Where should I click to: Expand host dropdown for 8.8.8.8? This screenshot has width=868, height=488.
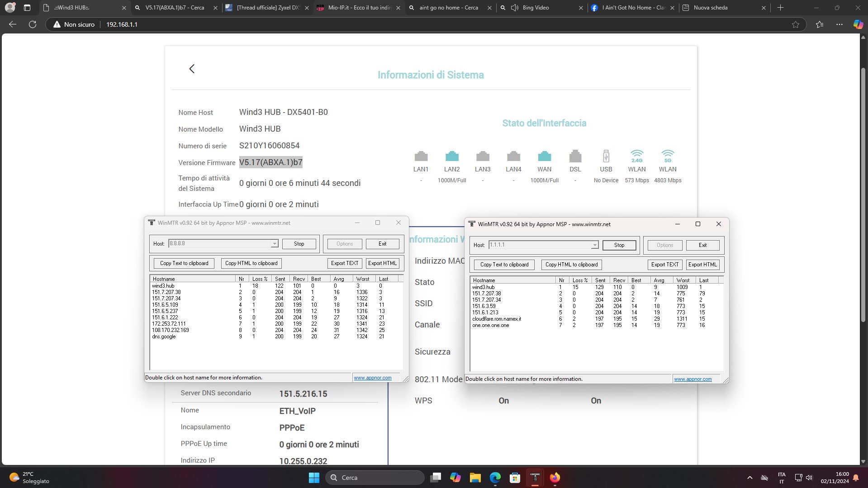[x=274, y=244]
